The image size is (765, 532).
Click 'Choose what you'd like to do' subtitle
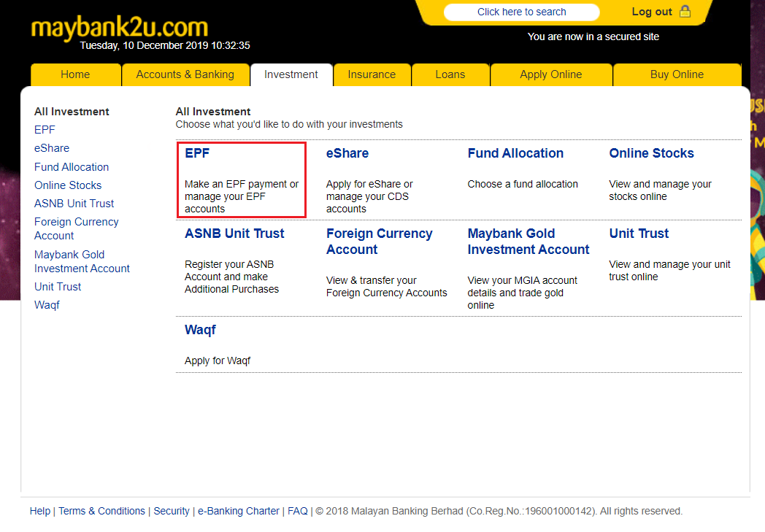click(289, 124)
